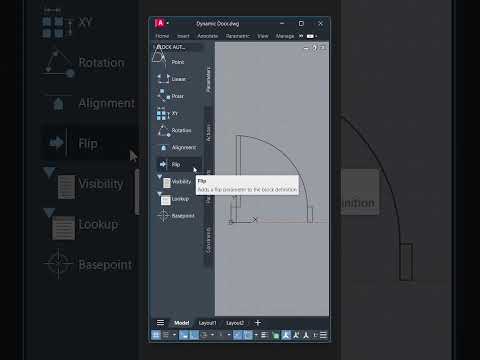Expand hidden ribbon tabs with double chevron
Screen dimensions: 480x360
click(x=301, y=36)
